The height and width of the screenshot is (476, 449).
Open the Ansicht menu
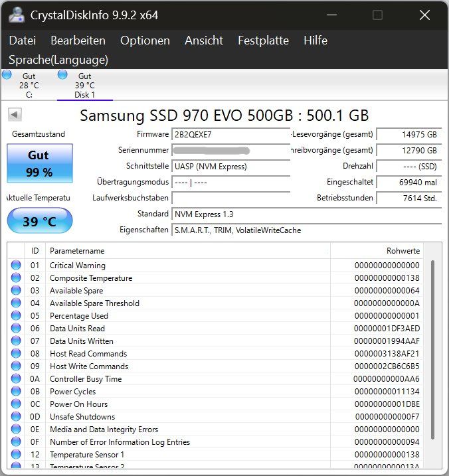coord(204,40)
